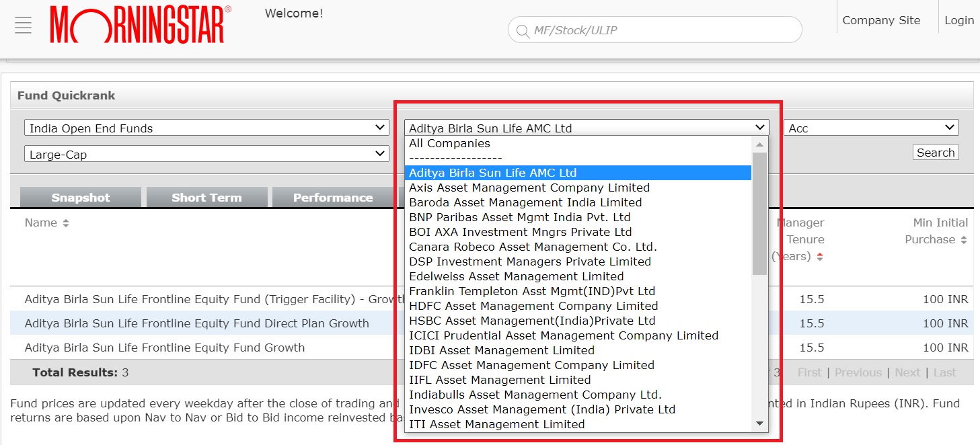This screenshot has width=980, height=445.
Task: Select HDFC Asset Management Company Limited
Action: (533, 306)
